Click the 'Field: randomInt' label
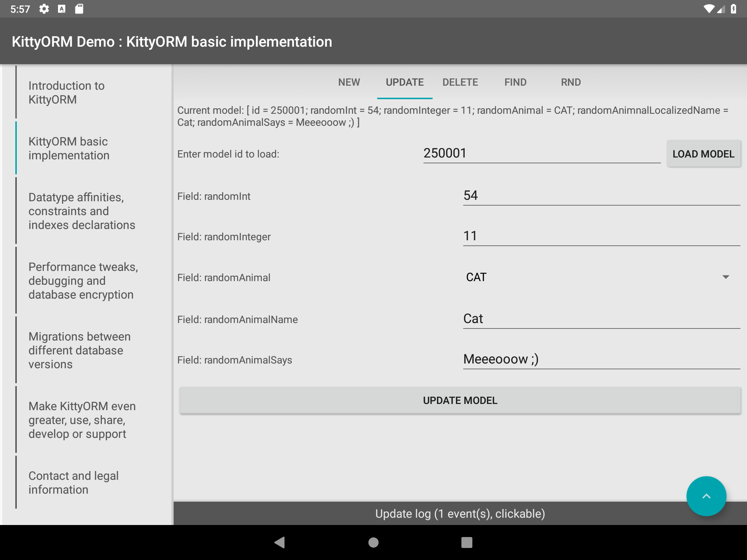Viewport: 747px width, 560px height. tap(214, 196)
